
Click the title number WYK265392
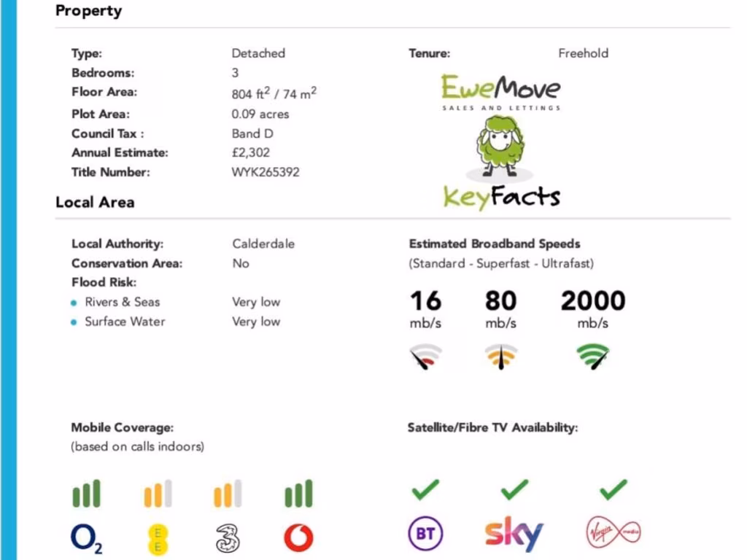point(265,172)
